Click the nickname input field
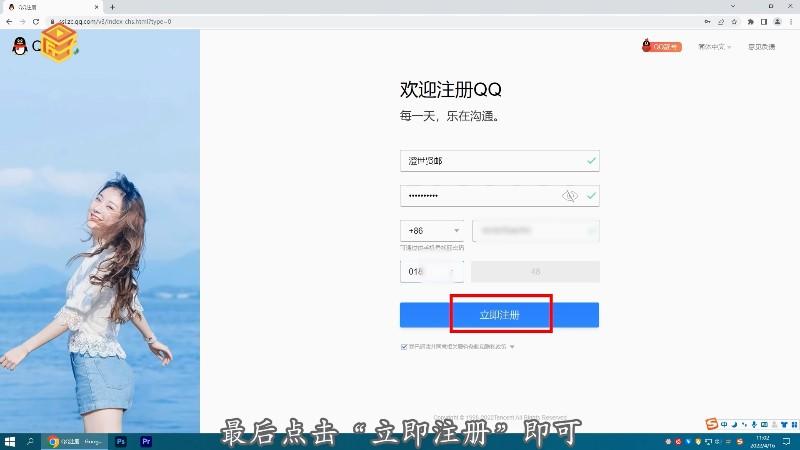The height and width of the screenshot is (450, 800). pos(499,161)
